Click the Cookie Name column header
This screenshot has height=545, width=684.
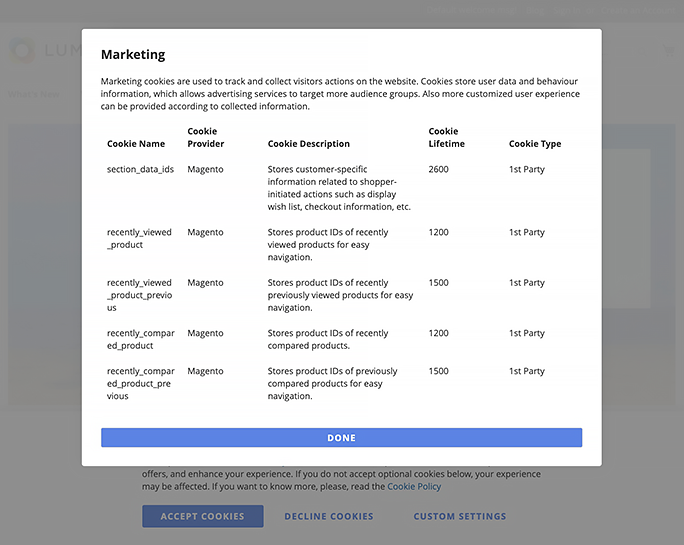click(136, 144)
